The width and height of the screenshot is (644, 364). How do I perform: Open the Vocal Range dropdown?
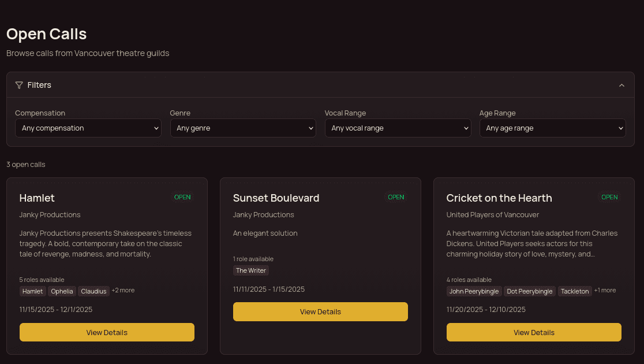(398, 128)
